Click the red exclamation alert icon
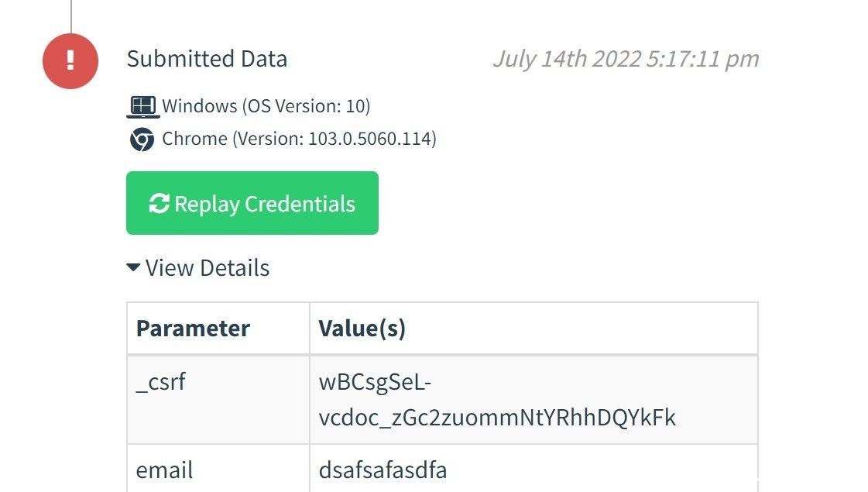The height and width of the screenshot is (492, 868). pyautogui.click(x=70, y=61)
